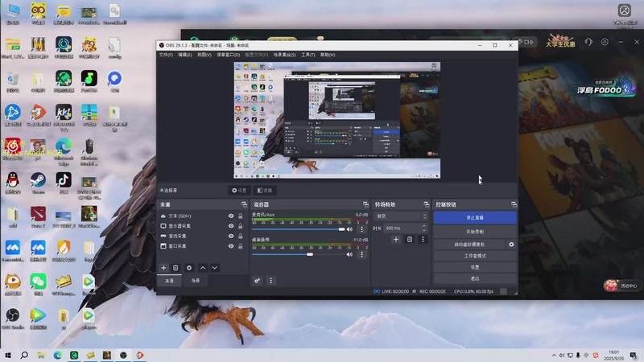Screen dimensions: 644x362
Task: Click the 开始录制 button
Action: [x=475, y=232]
